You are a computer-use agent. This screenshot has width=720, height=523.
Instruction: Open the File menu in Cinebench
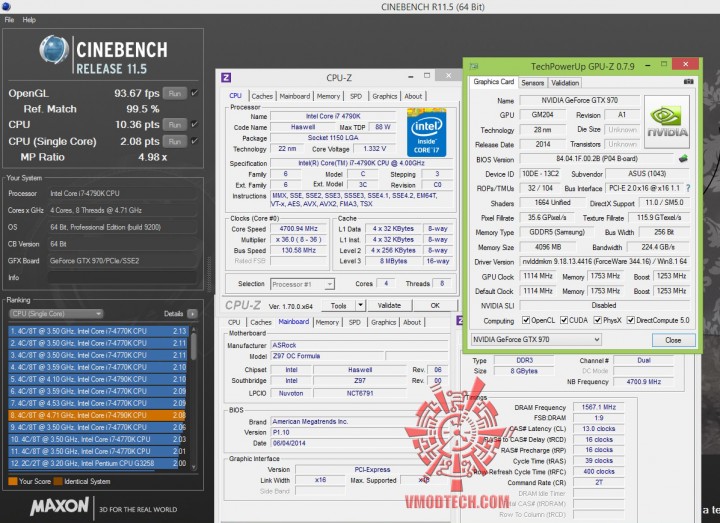coord(9,20)
